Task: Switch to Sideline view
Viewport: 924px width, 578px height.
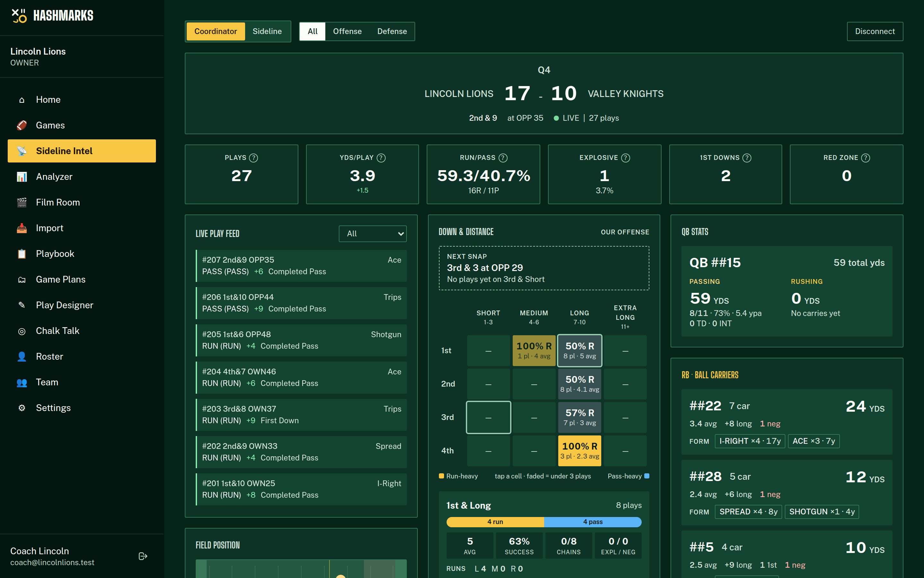Action: tap(267, 31)
